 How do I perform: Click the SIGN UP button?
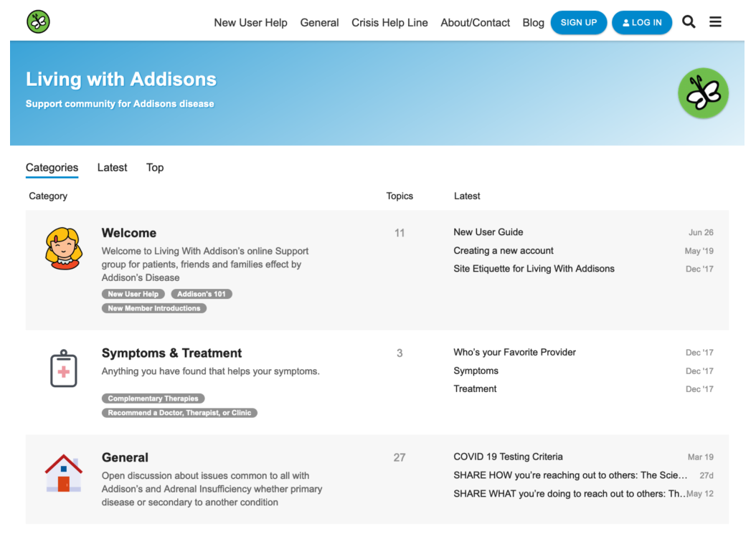click(579, 23)
